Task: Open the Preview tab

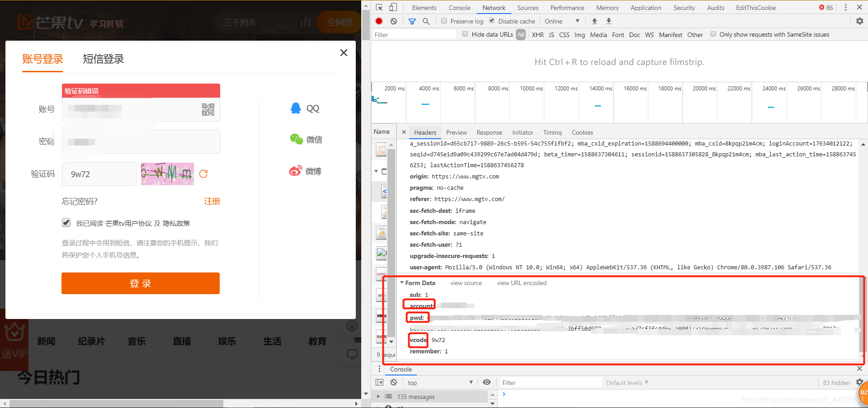Action: tap(456, 132)
